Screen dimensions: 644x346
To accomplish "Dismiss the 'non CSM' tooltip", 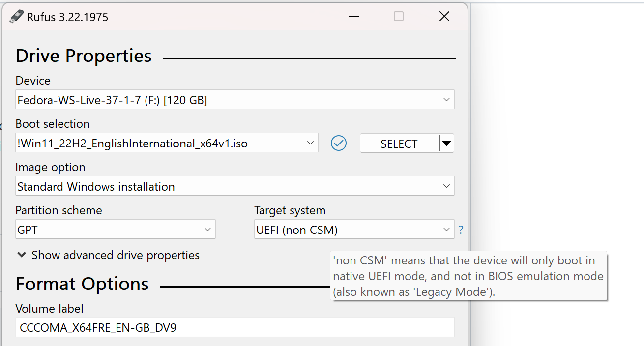I will click(468, 276).
